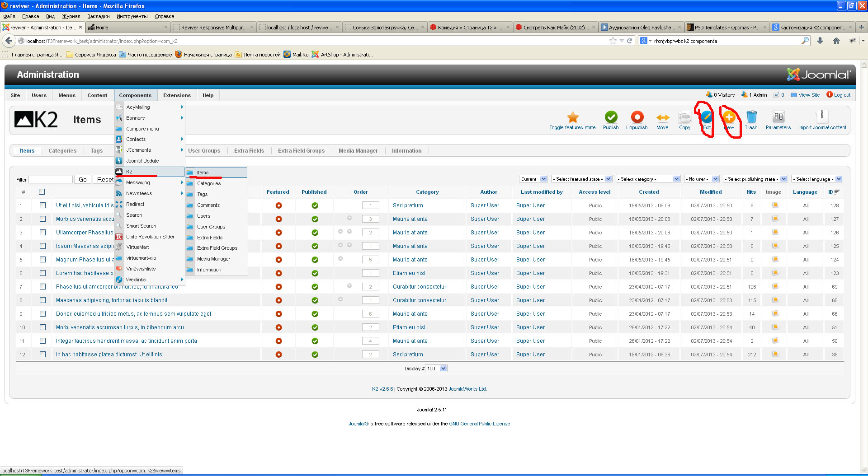Click the green Publish toolbar icon
Viewport: 868px width, 476px height.
(x=611, y=117)
